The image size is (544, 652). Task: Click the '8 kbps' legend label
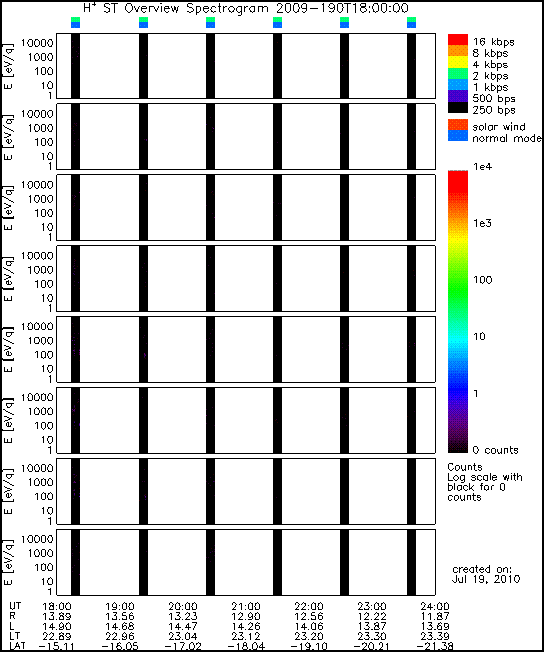click(490, 53)
